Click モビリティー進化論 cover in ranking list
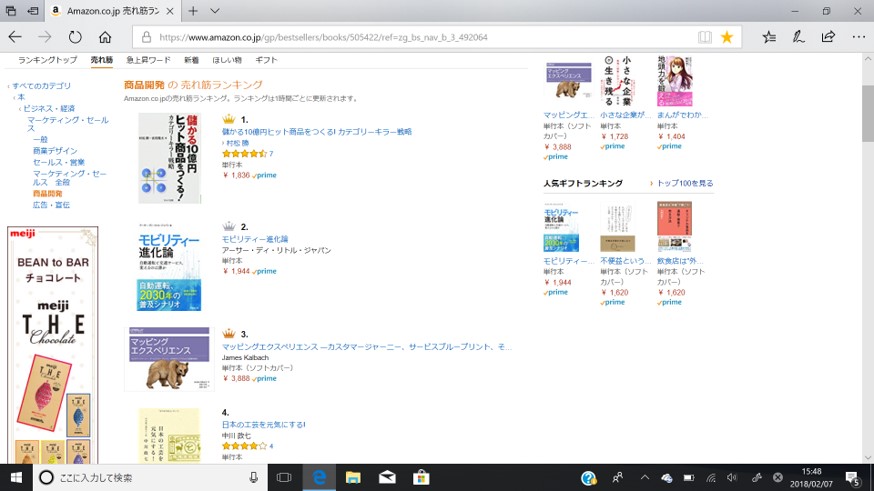The height and width of the screenshot is (491, 874). point(169,266)
